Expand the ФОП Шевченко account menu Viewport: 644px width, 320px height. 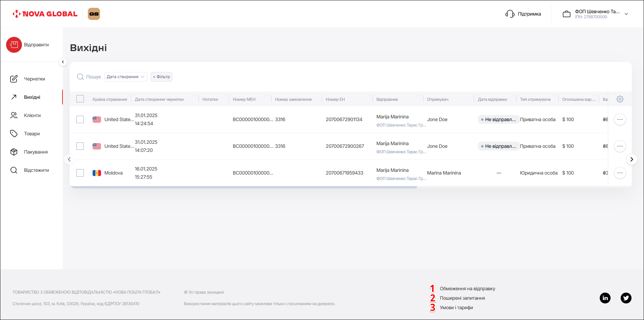point(626,14)
